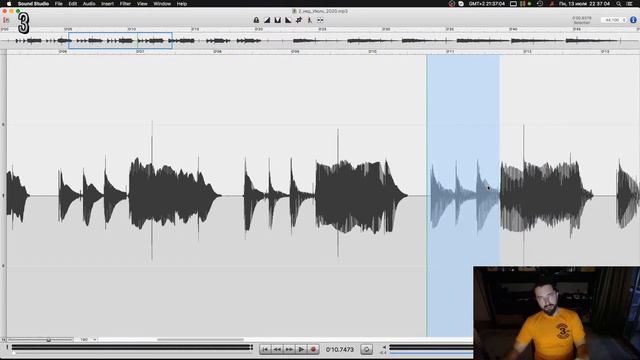Click the blue view rectangle in the overview waveform

click(120, 40)
